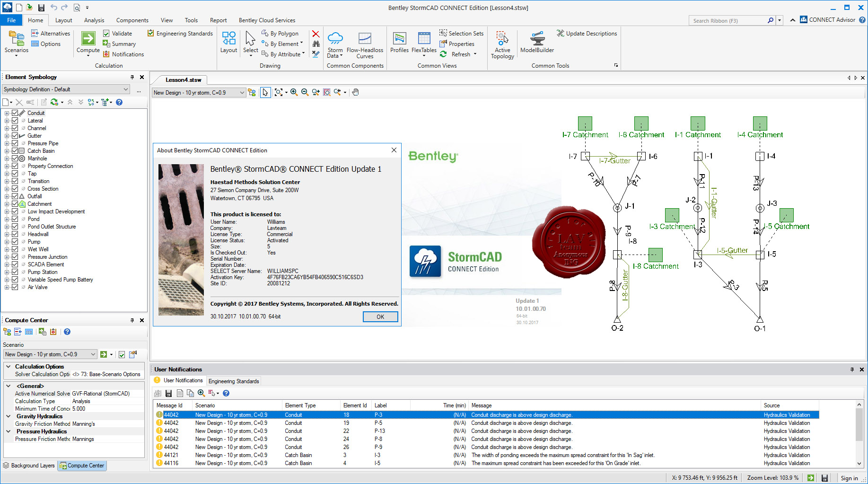Screen dimensions: 868x484
Task: Select the Layout drawing tool
Action: point(228,43)
